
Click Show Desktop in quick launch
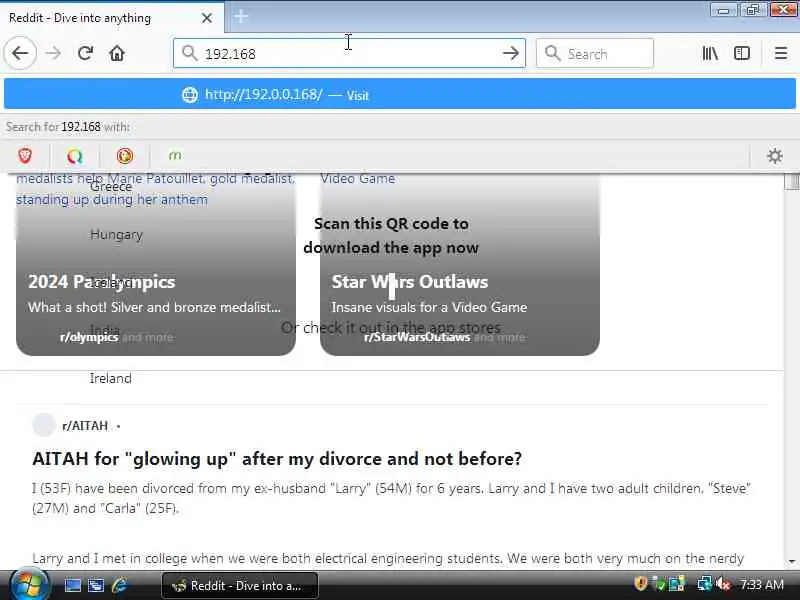[72, 585]
